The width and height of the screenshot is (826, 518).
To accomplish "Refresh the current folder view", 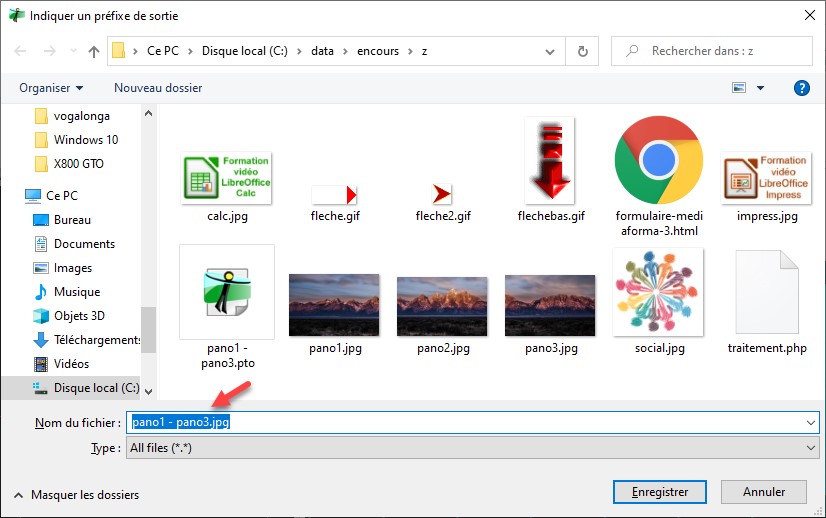I will click(582, 51).
